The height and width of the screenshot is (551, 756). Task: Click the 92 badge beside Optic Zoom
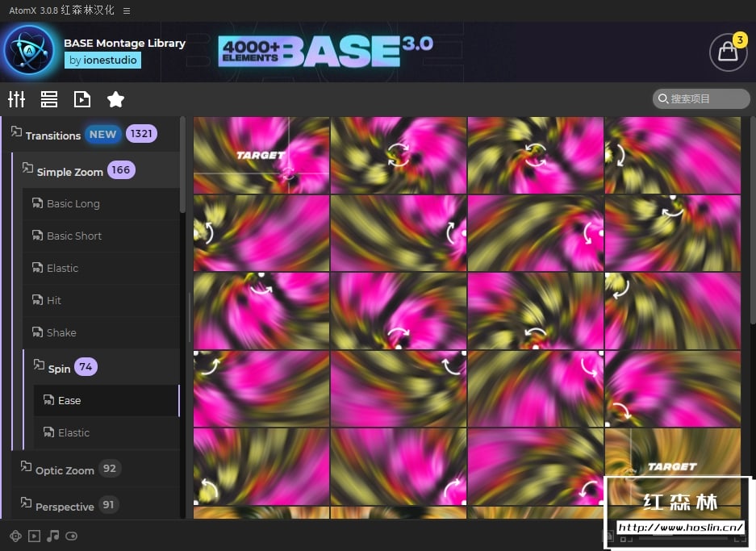[110, 469]
